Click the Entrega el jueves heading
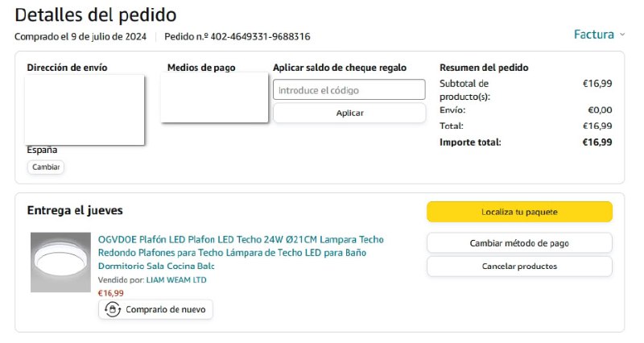Screen dimensions: 644x343 point(75,211)
